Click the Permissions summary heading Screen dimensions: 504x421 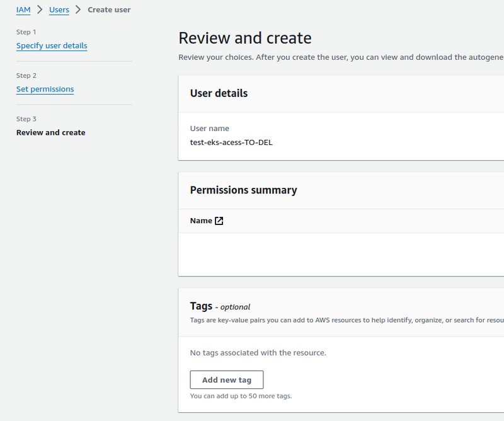pyautogui.click(x=243, y=190)
